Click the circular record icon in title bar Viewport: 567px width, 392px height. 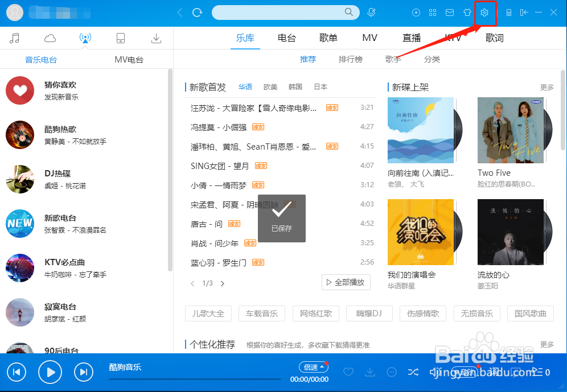coord(416,13)
